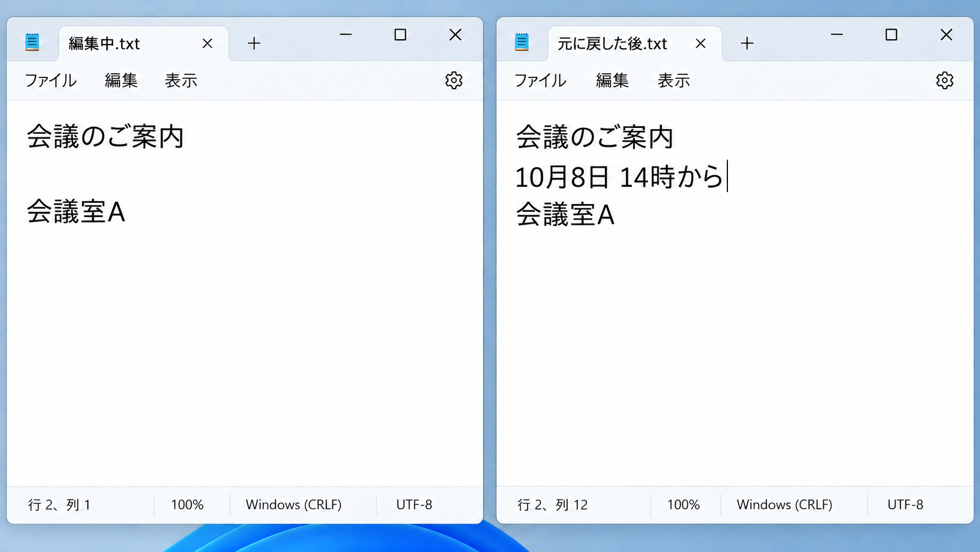Click Notepad app icon in 編集中.txt window
Image resolution: width=980 pixels, height=552 pixels.
pyautogui.click(x=32, y=42)
